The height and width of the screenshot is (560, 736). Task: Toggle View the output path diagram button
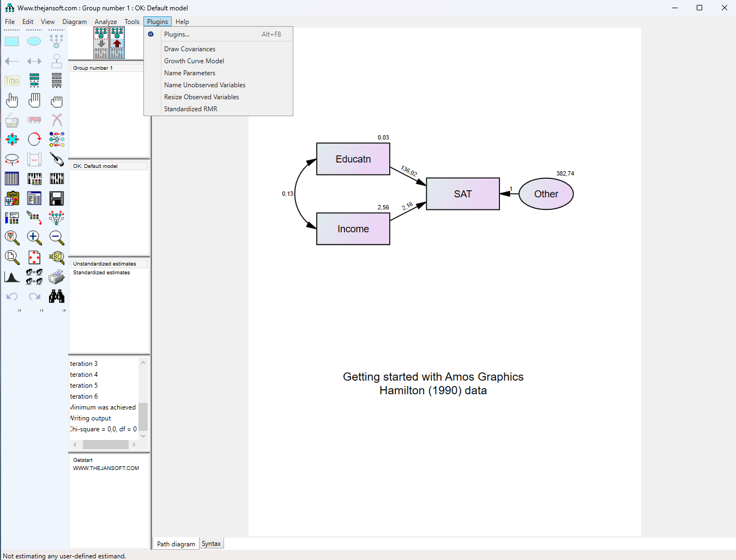[117, 43]
